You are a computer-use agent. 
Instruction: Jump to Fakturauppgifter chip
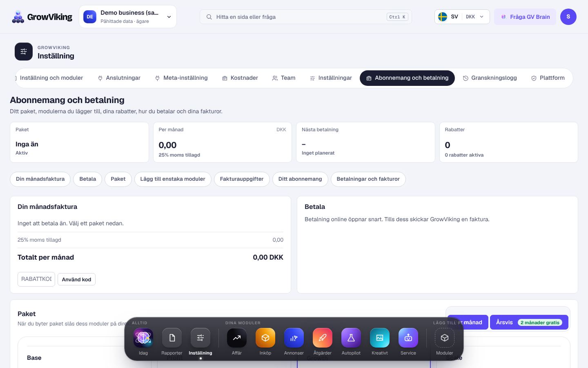(x=242, y=179)
